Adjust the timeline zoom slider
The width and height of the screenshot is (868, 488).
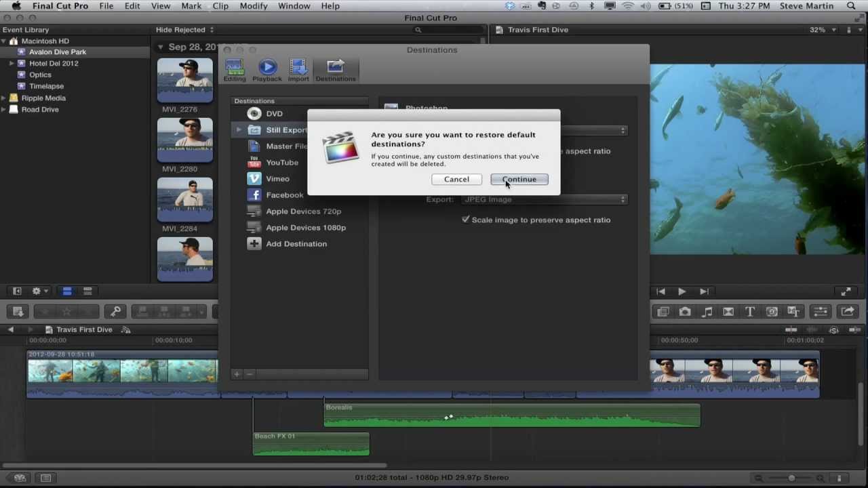tap(791, 478)
